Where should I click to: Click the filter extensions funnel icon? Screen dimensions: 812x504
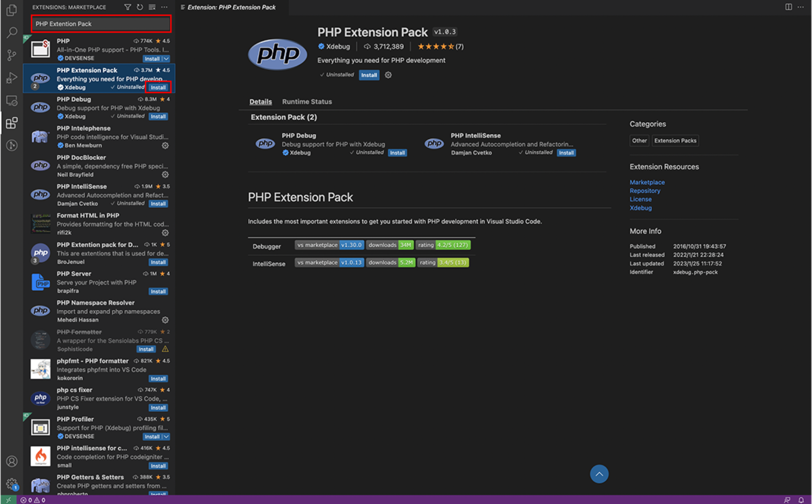128,7
